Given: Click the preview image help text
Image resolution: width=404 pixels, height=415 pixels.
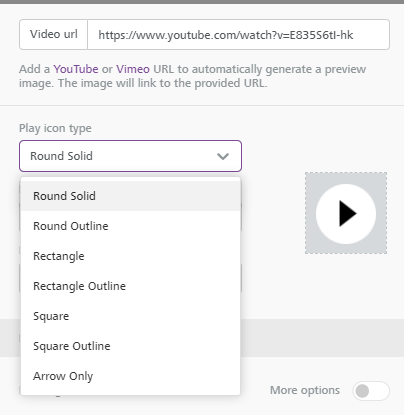Looking at the screenshot, I should 192,76.
